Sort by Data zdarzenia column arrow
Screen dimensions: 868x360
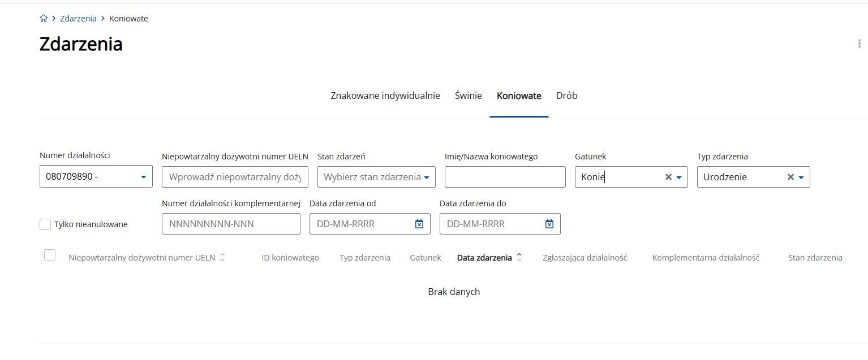click(x=519, y=258)
